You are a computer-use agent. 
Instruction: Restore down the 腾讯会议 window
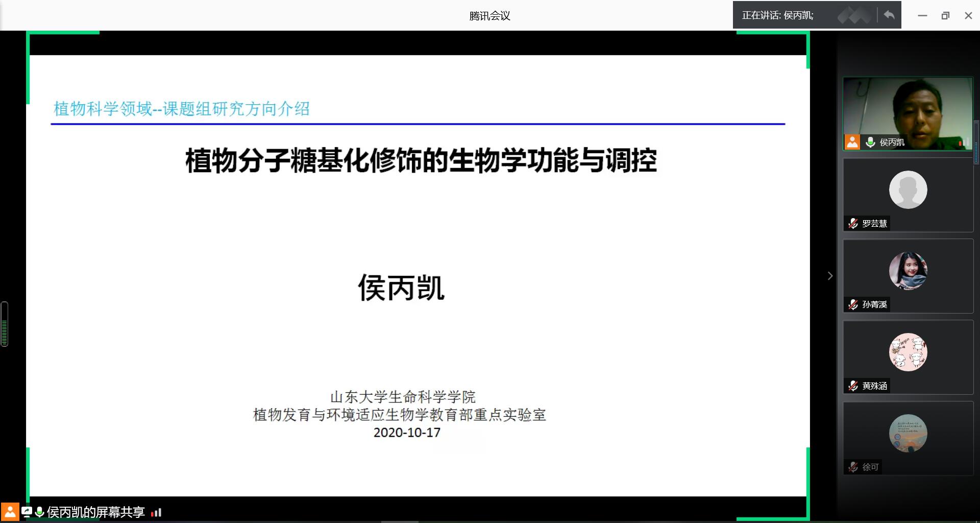[x=945, y=16]
